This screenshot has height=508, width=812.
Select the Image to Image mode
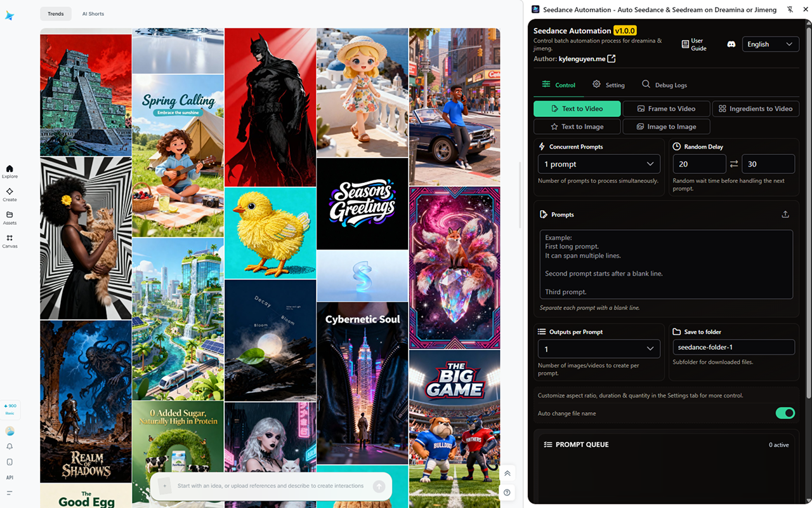coord(666,126)
